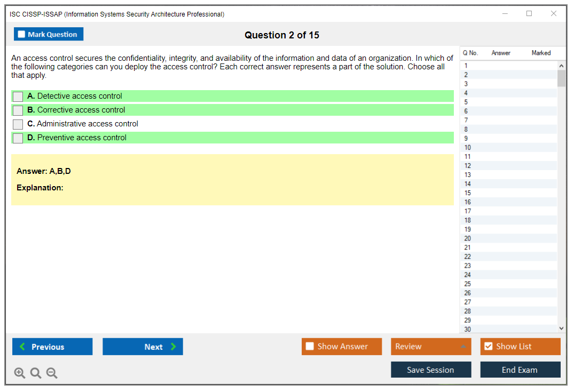This screenshot has width=574, height=392.
Task: Click the green right arrow on Next
Action: [x=173, y=347]
